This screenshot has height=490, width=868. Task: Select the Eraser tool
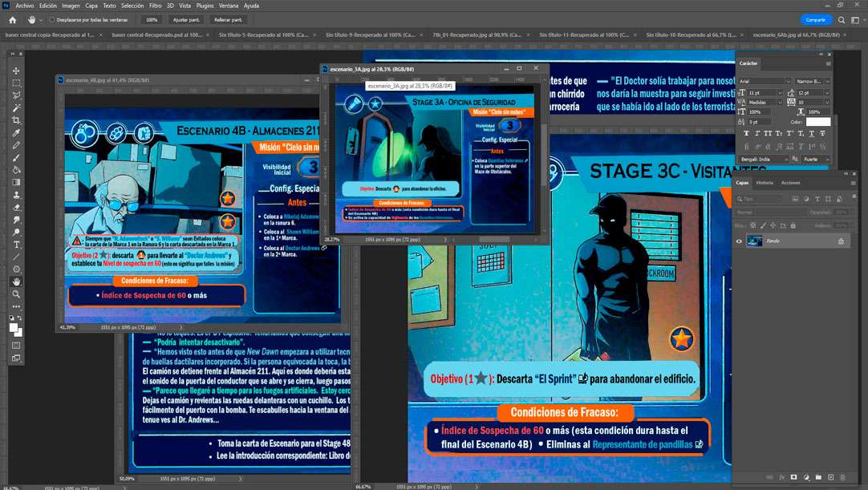[x=16, y=208]
